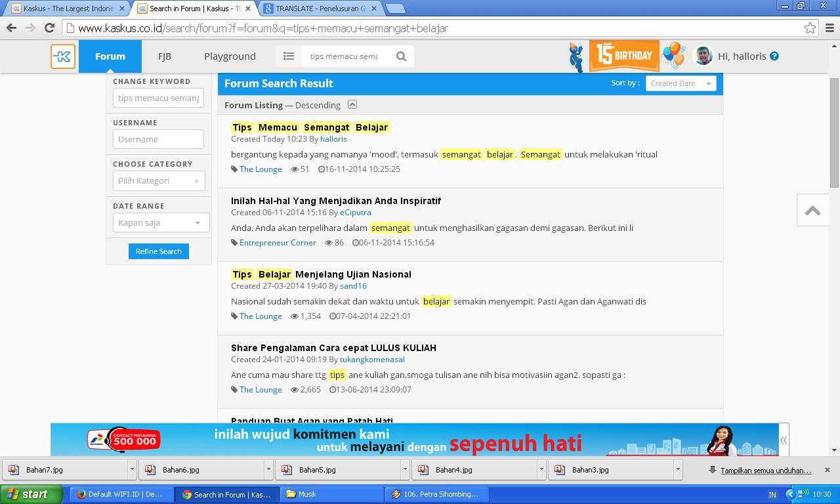Click the blue help question mark icon
This screenshot has height=504, width=840.
pos(774,56)
